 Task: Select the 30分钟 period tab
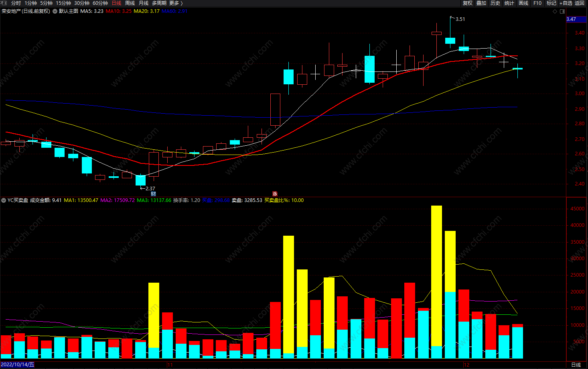point(82,3)
